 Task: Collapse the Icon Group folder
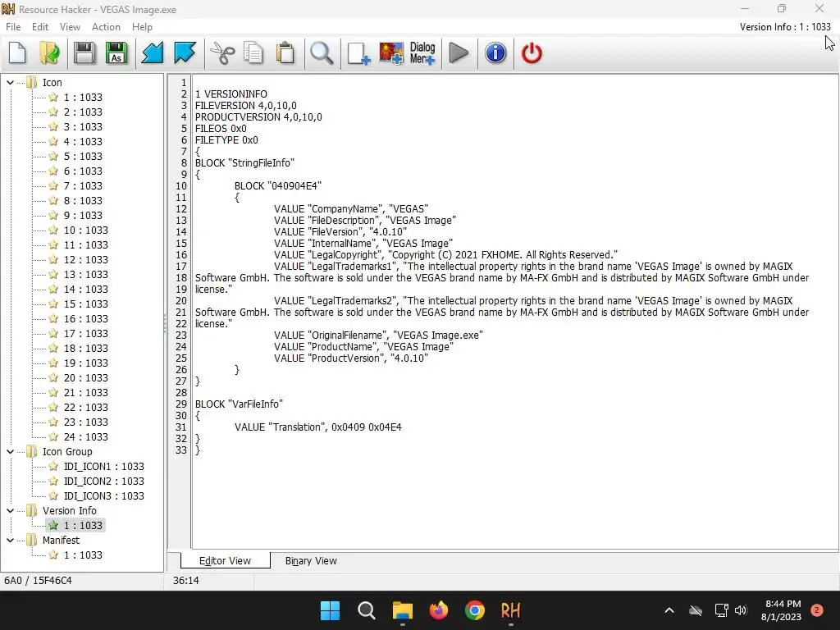pos(10,452)
